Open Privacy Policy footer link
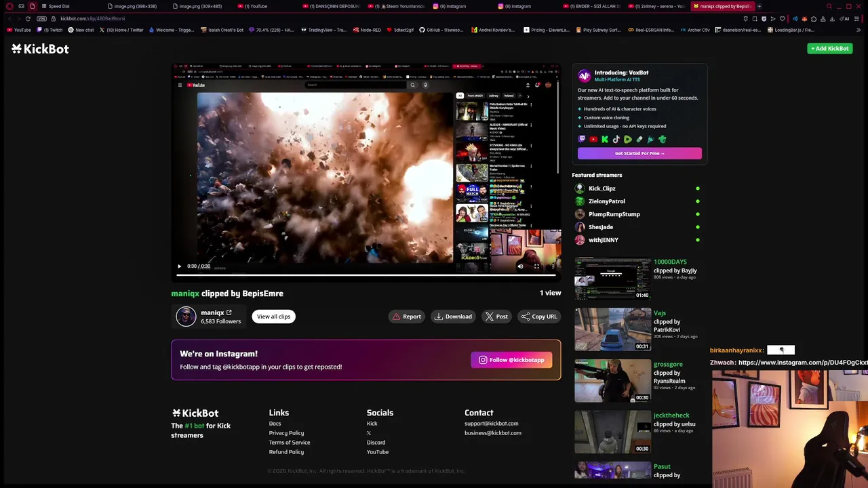868x488 pixels. coord(286,433)
